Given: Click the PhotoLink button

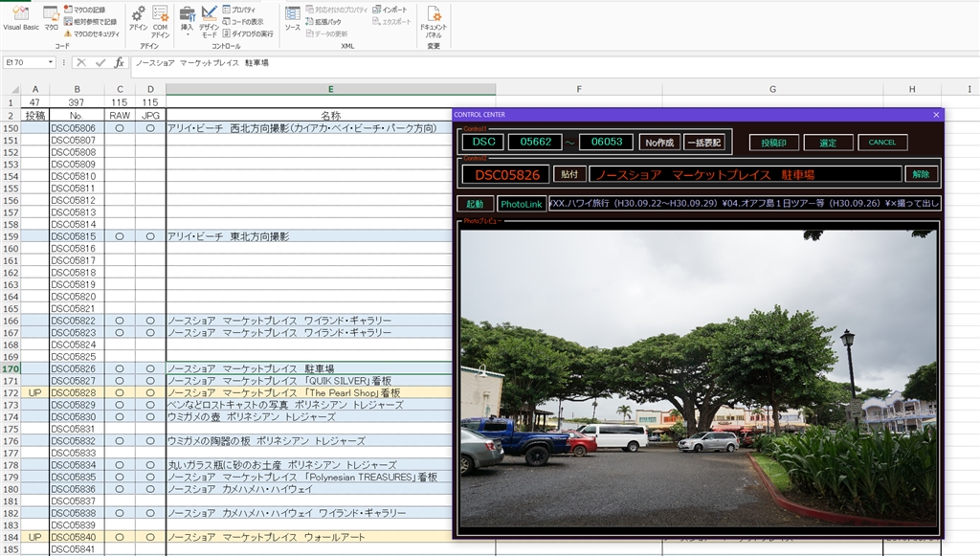Looking at the screenshot, I should tap(521, 204).
